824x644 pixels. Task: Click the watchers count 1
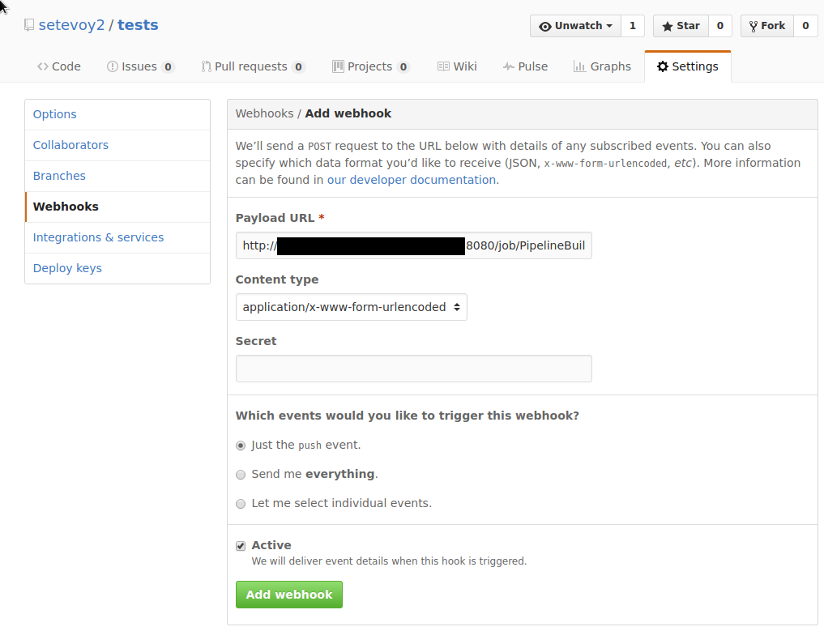[633, 26]
